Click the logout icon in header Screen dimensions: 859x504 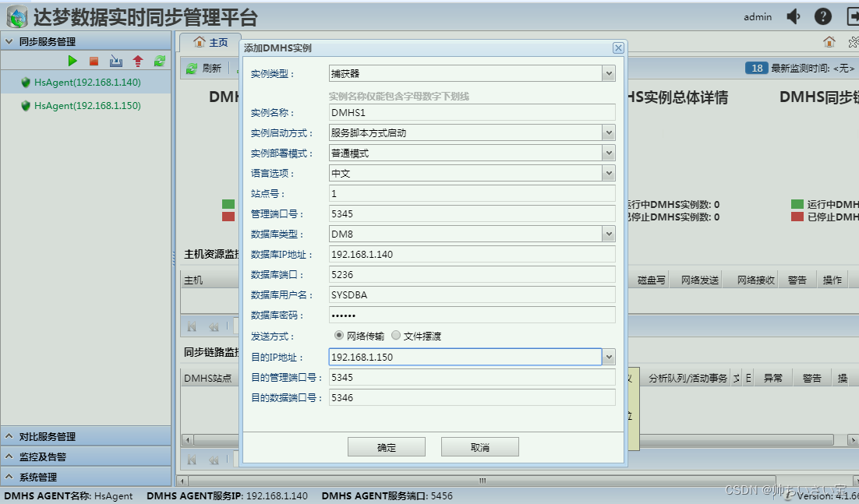[x=853, y=16]
